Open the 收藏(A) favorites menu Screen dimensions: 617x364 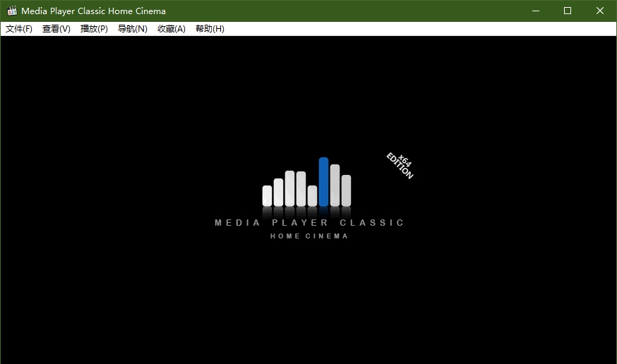point(172,29)
